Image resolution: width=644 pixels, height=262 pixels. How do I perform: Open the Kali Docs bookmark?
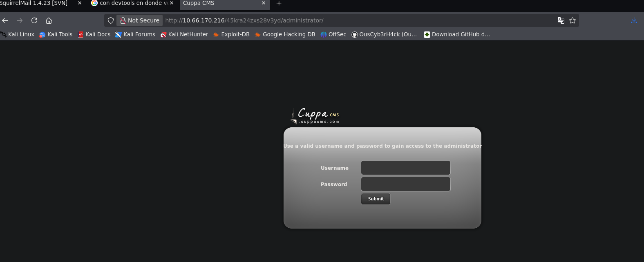click(94, 34)
